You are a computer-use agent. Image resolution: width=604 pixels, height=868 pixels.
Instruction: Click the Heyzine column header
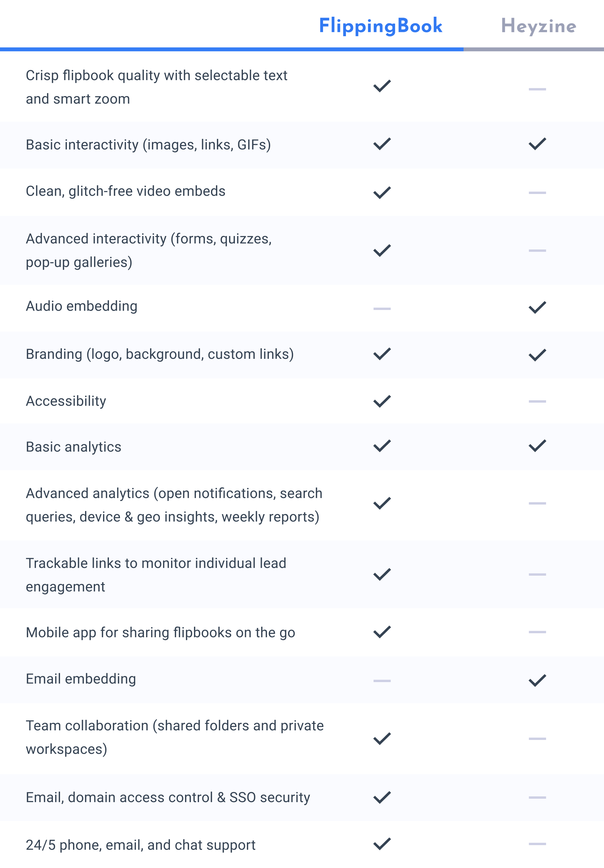tap(538, 27)
